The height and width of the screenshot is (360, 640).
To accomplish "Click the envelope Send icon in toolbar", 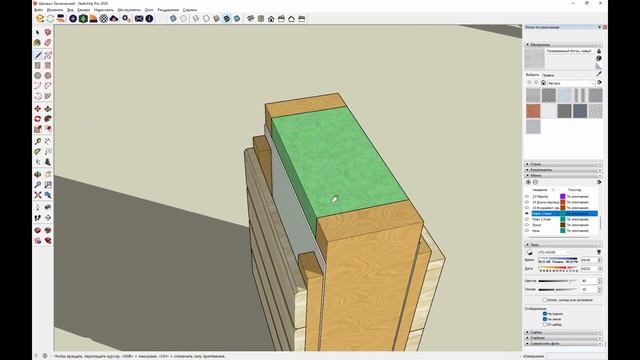I will click(x=139, y=19).
